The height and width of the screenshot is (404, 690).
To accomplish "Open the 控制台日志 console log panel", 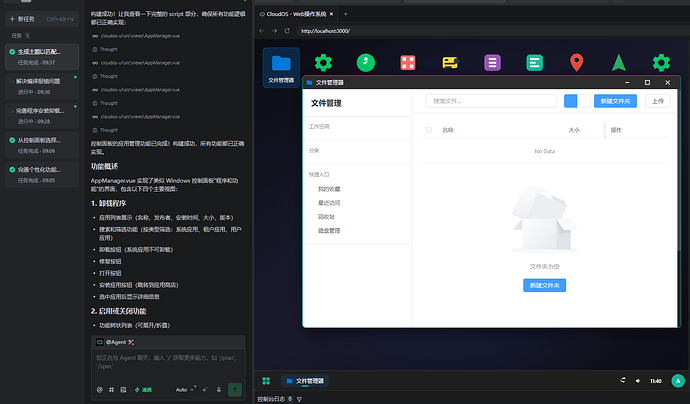I will point(271,399).
